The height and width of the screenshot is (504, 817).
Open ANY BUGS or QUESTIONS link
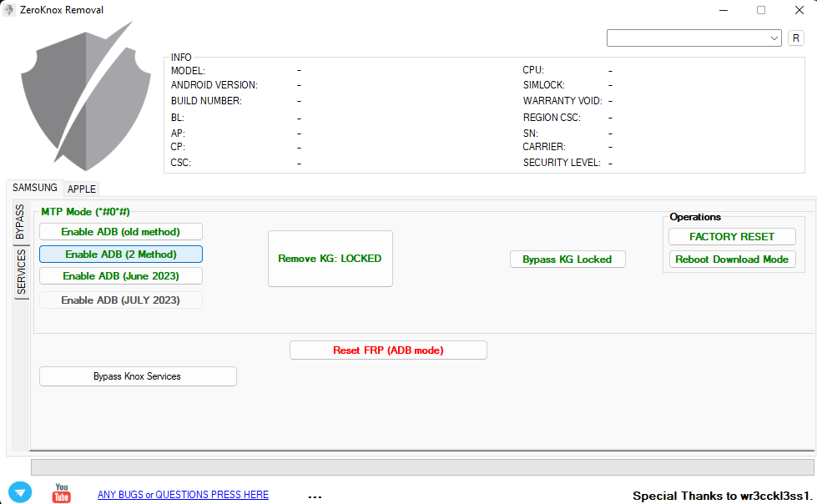[x=183, y=495]
